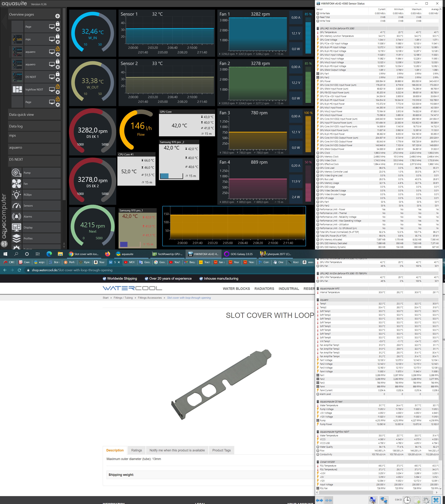The image size is (445, 504).
Task: Open settings gear for mps overview page
Action: click(58, 42)
